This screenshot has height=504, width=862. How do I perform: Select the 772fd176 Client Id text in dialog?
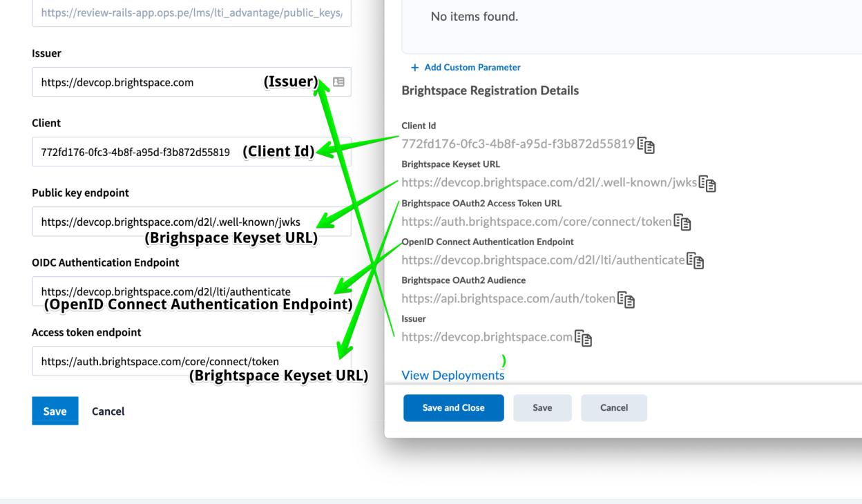tap(518, 144)
